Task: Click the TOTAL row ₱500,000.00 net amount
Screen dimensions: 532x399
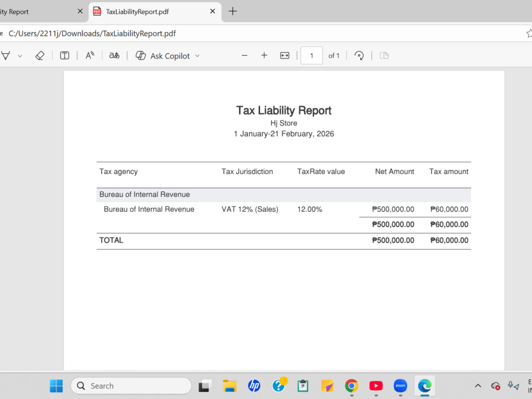Action: tap(393, 240)
